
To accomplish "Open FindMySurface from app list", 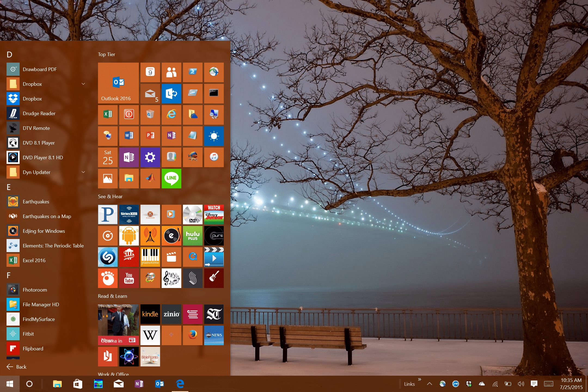I will [x=46, y=319].
